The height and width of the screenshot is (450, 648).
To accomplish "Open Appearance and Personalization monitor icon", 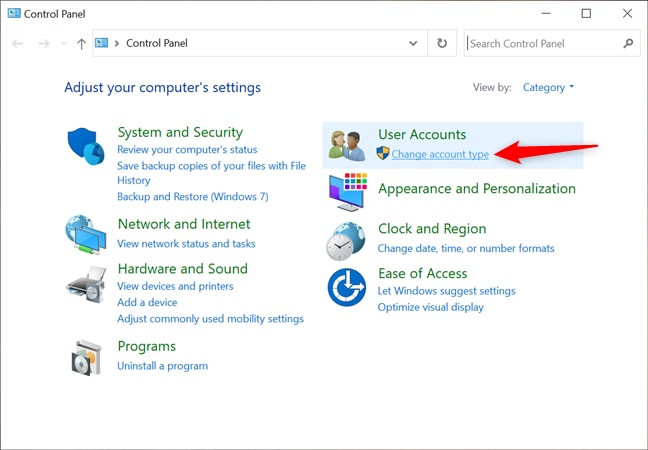I will coord(348,190).
